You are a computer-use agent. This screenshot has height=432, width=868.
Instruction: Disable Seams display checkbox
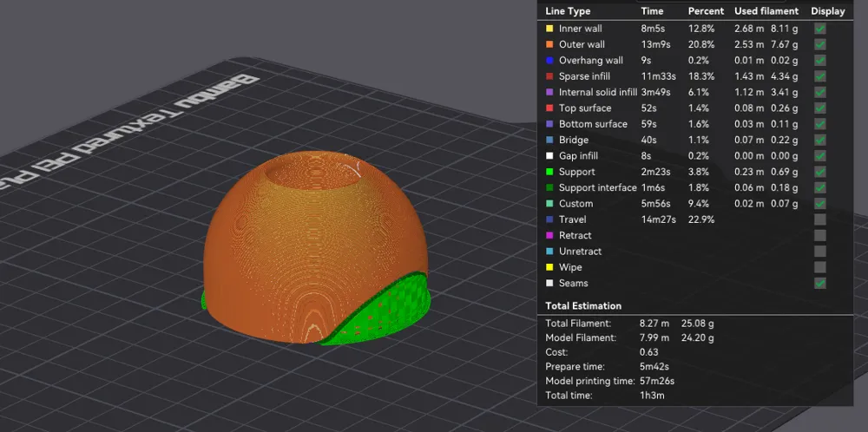820,283
